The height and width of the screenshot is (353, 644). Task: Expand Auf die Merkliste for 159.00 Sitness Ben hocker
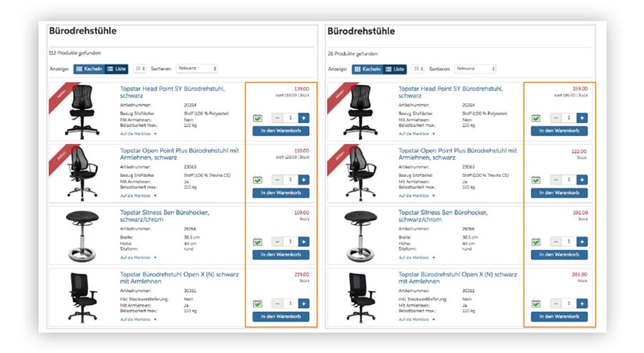click(x=138, y=258)
